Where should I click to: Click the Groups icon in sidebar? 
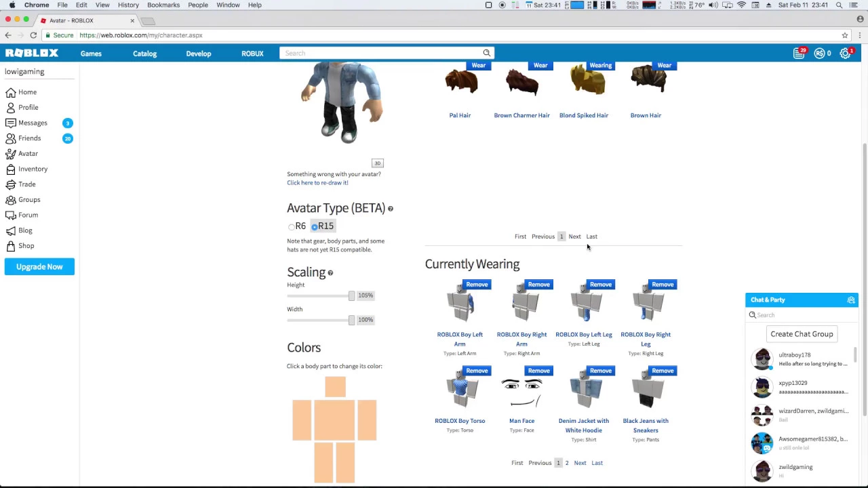(x=10, y=199)
